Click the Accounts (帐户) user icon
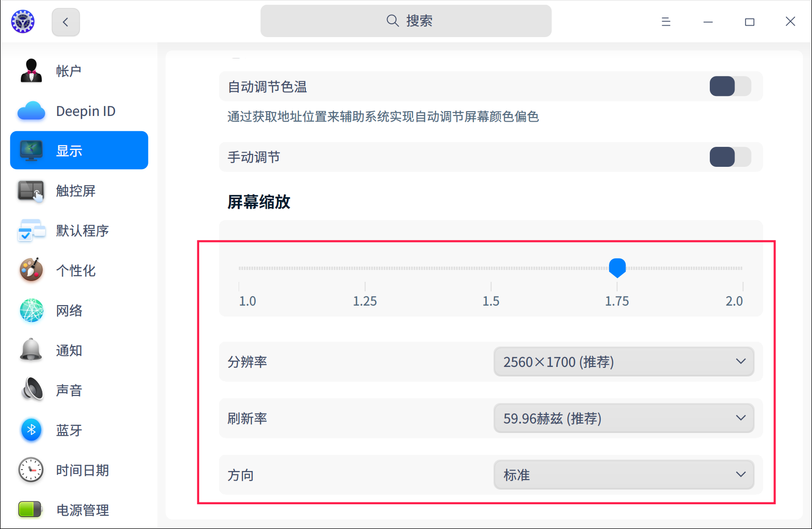The image size is (812, 529). [x=31, y=71]
